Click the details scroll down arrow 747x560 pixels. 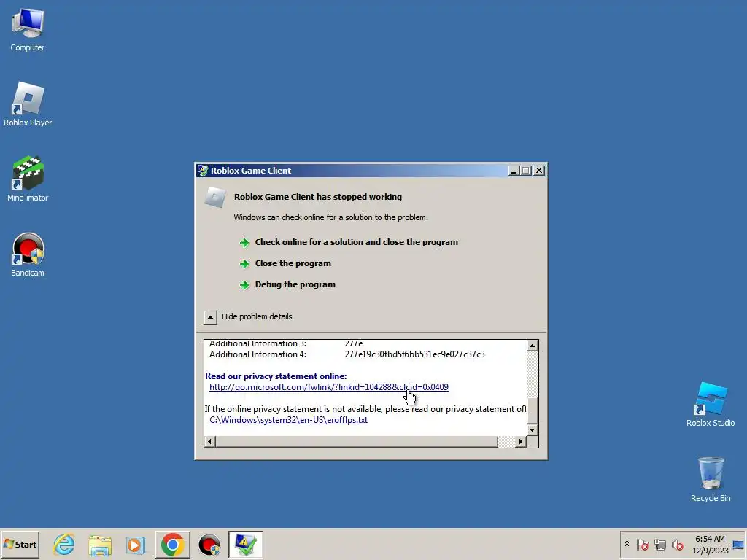point(532,430)
